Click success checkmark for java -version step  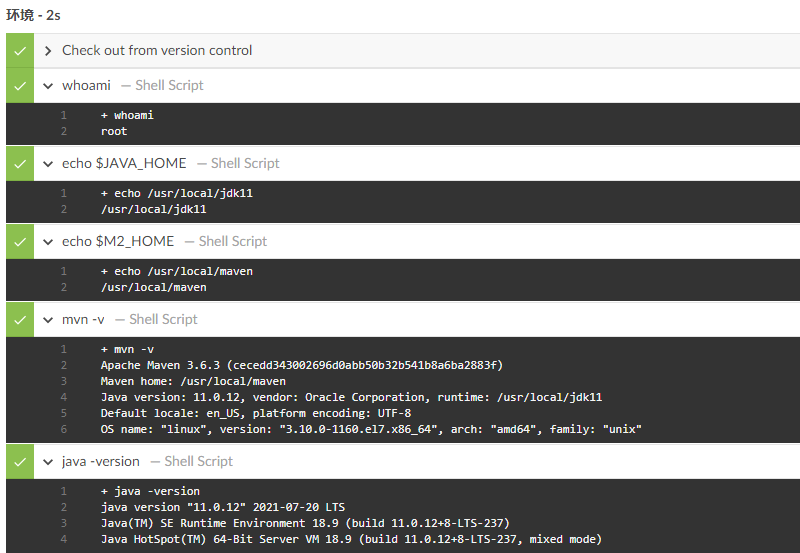tap(20, 462)
